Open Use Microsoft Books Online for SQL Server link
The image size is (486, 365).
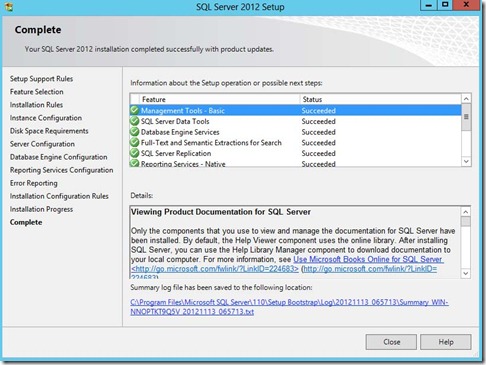coord(368,259)
